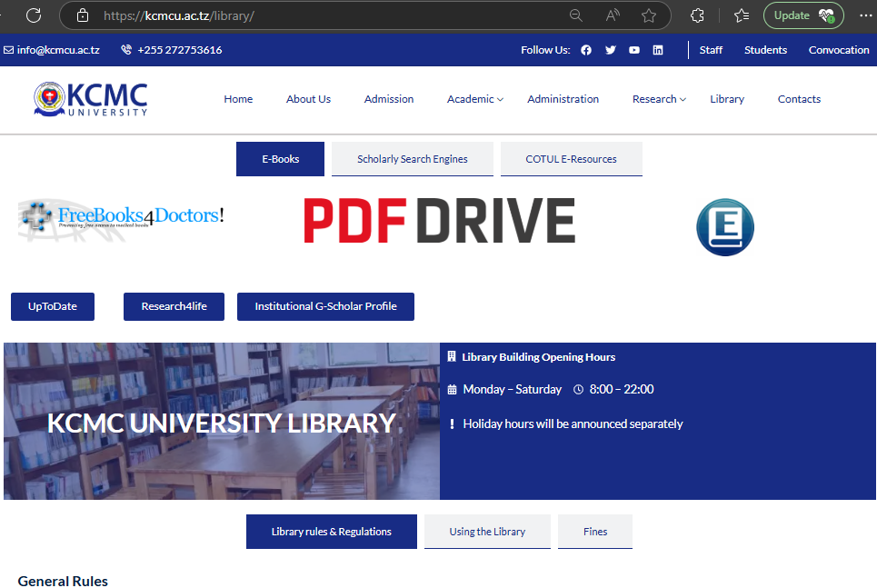Click the KCMC University logo
The image size is (877, 588).
91,99
